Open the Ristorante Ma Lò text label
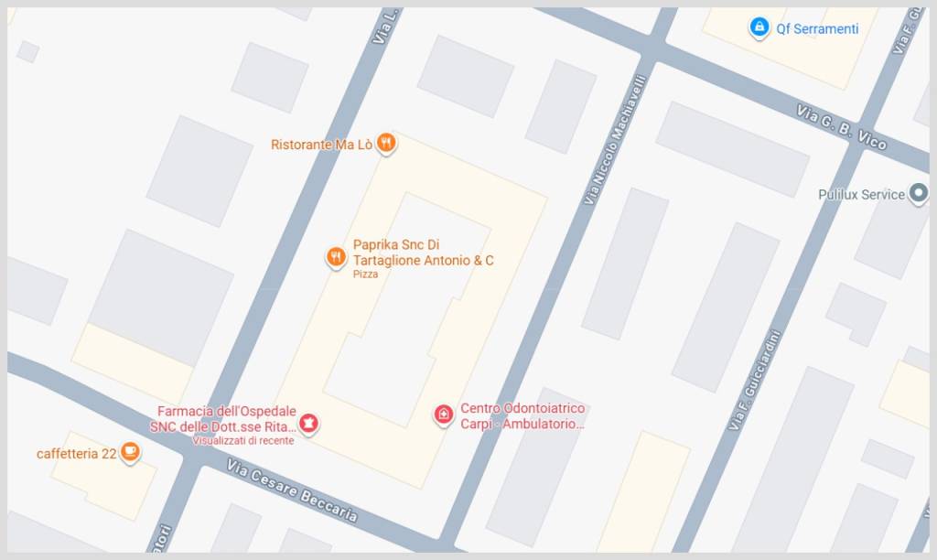Image resolution: width=937 pixels, height=560 pixels. (321, 145)
